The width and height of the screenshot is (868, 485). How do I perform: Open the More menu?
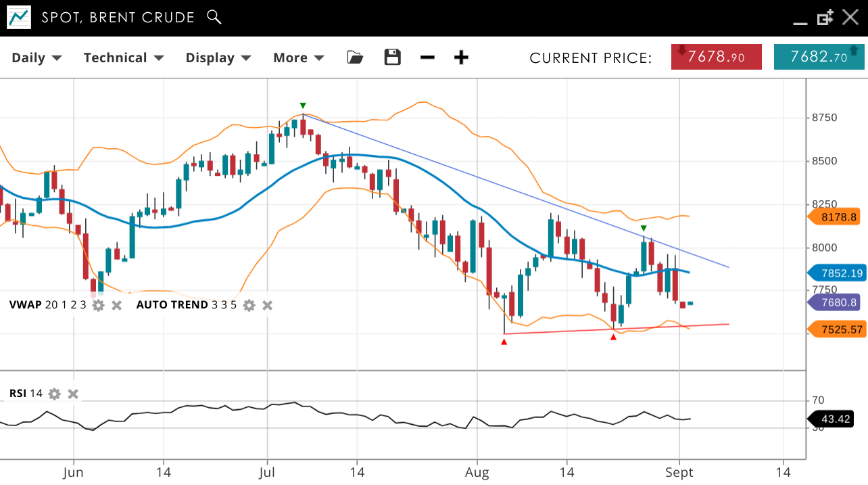click(x=298, y=57)
